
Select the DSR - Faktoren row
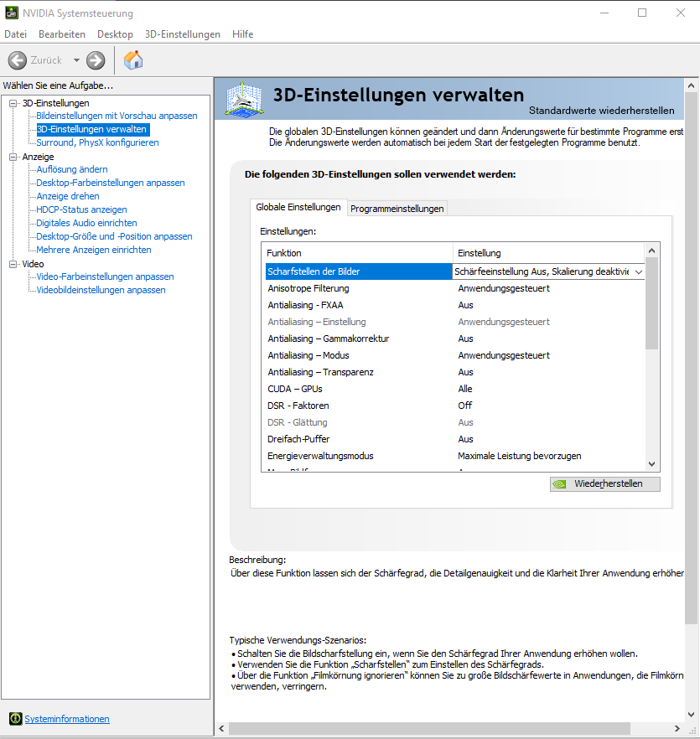click(454, 406)
